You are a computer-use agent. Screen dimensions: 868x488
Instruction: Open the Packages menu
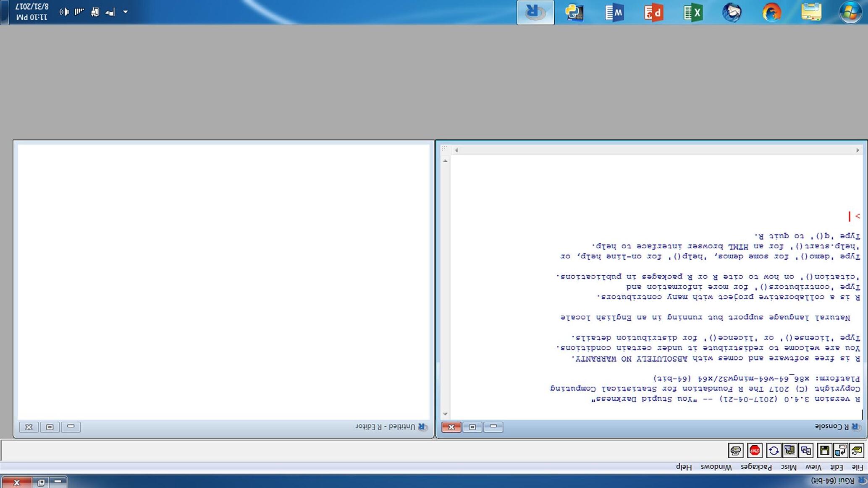[x=756, y=467]
